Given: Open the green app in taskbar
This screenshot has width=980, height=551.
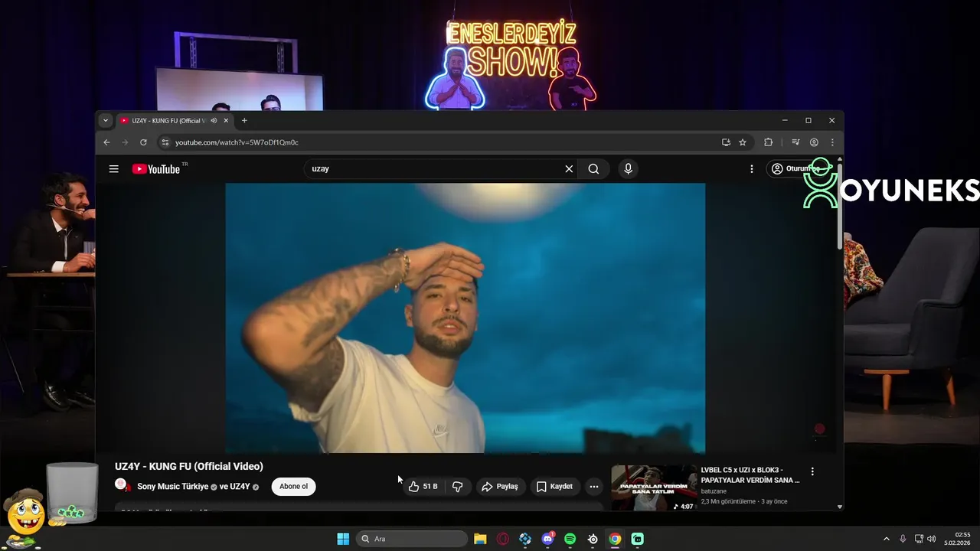Looking at the screenshot, I should pyautogui.click(x=638, y=539).
